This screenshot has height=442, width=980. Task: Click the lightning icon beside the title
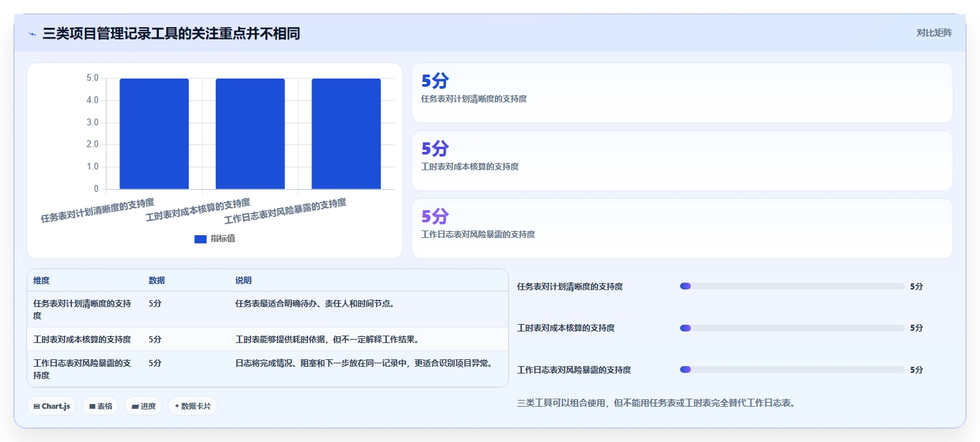click(x=32, y=33)
